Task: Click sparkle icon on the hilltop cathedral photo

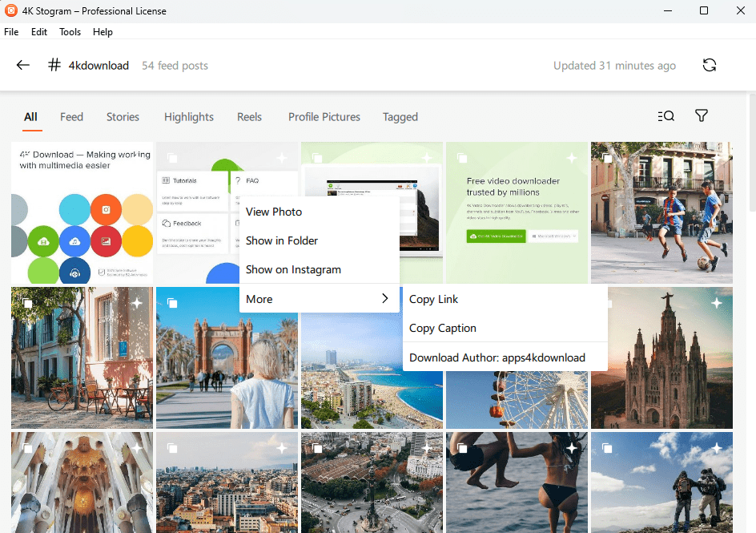Action: click(x=717, y=303)
